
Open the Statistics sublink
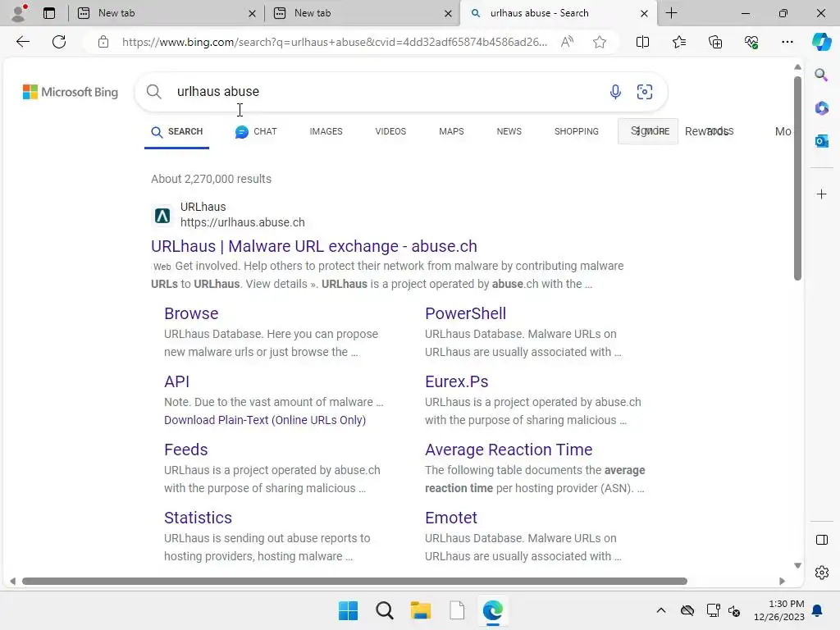(198, 518)
